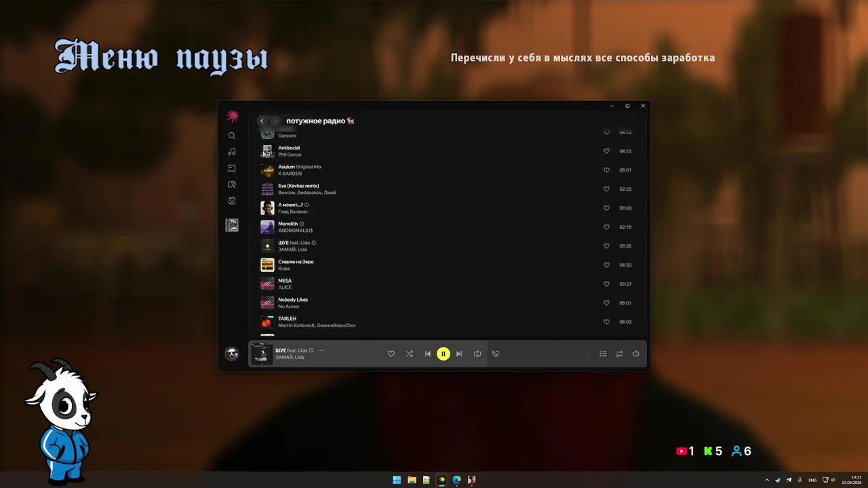
Task: Like the track Eva (Kavkaz remix)
Action: click(x=606, y=189)
